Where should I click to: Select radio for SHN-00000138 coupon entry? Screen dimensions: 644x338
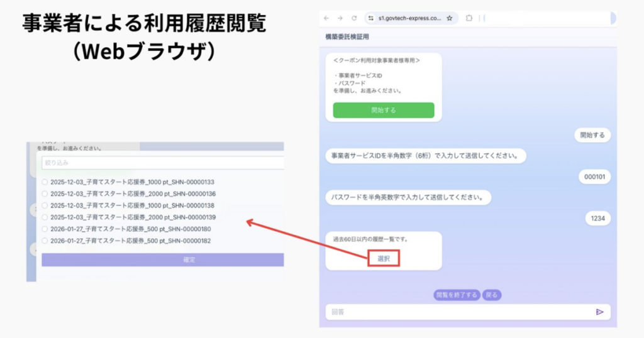(45, 205)
